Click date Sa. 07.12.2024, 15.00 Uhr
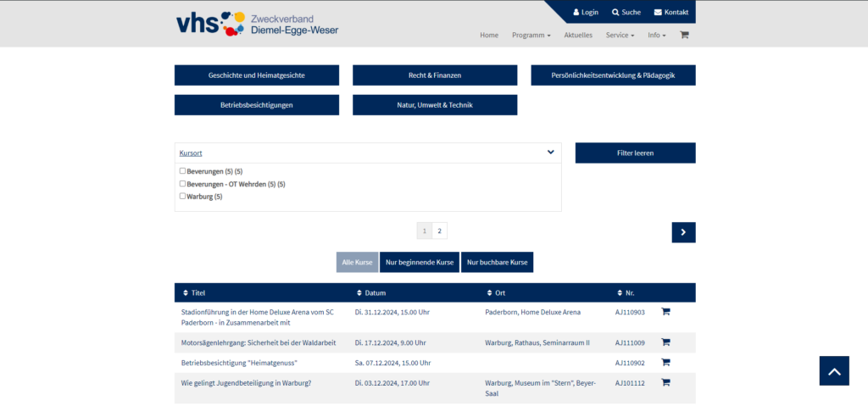The width and height of the screenshot is (868, 406). (392, 362)
